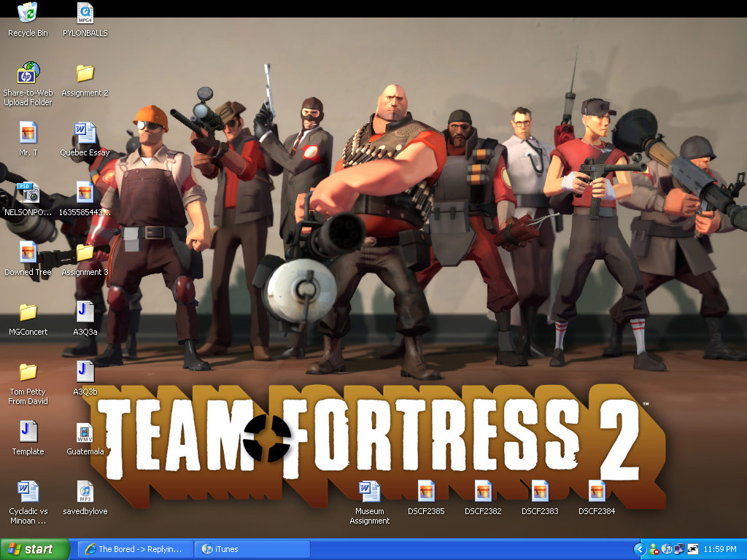Switch to The Bored -> Replyin... browser window
The image size is (747, 560).
pyautogui.click(x=135, y=549)
